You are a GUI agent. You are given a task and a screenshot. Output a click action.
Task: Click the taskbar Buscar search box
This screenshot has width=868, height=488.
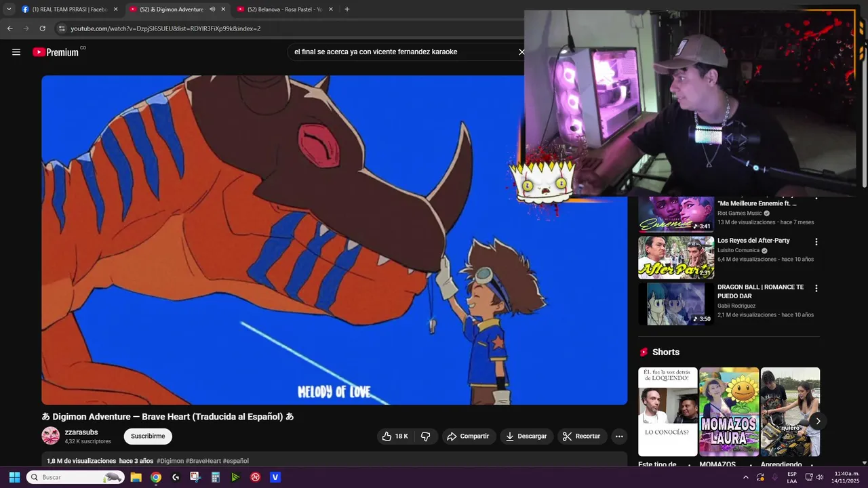[75, 477]
